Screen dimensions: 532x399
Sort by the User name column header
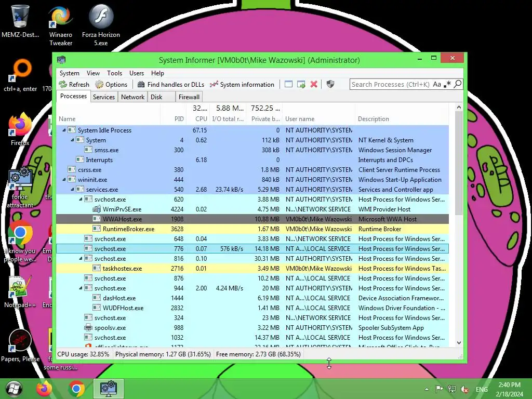tap(318, 119)
